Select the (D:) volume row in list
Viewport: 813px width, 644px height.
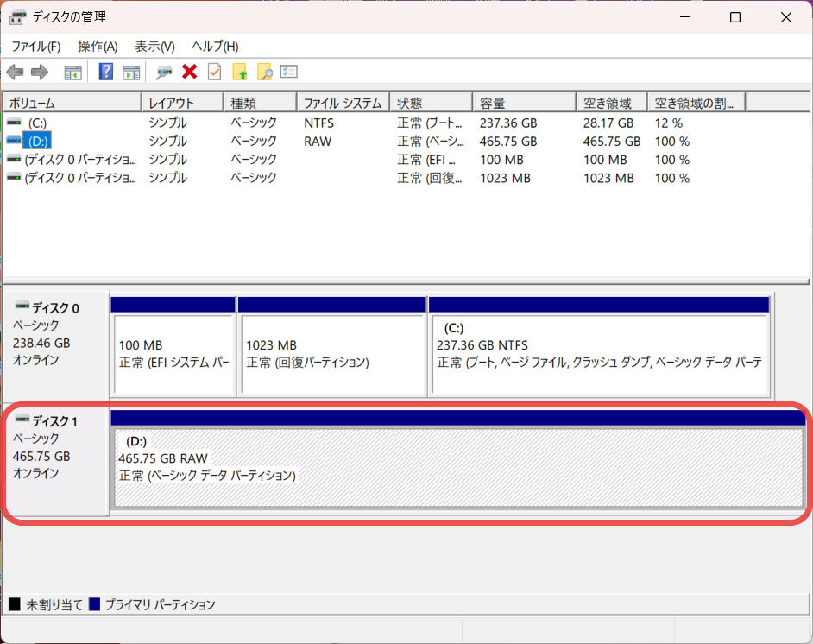[37, 142]
